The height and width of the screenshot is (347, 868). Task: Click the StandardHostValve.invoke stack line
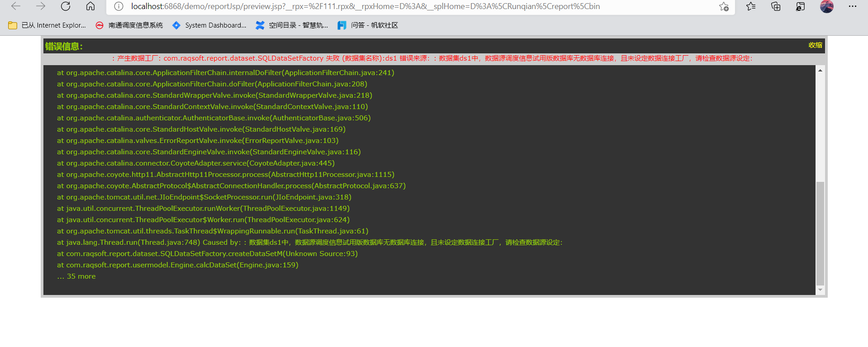pos(201,129)
